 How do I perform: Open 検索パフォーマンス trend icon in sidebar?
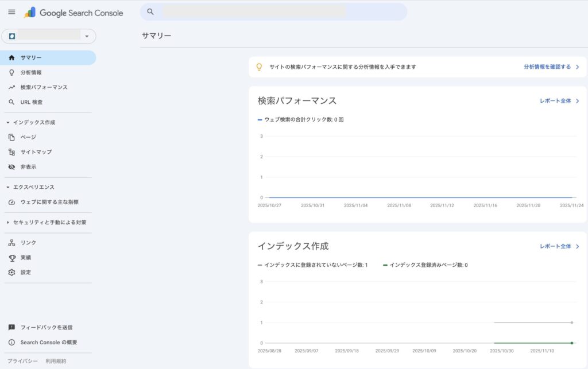(x=11, y=87)
